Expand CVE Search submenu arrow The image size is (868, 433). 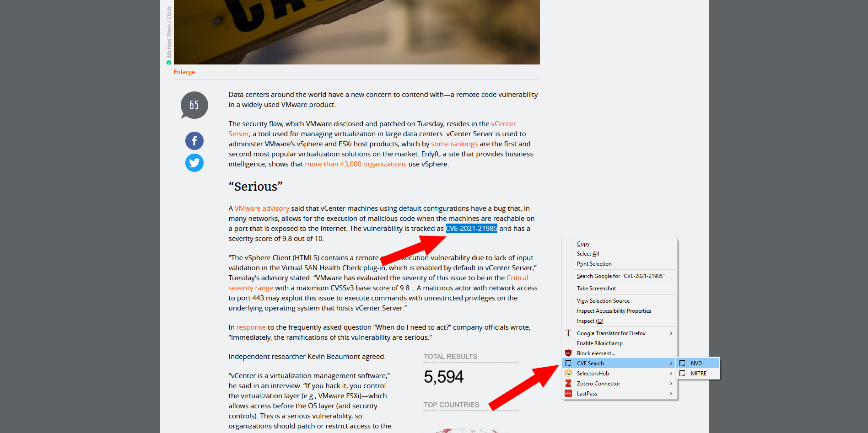click(x=671, y=364)
